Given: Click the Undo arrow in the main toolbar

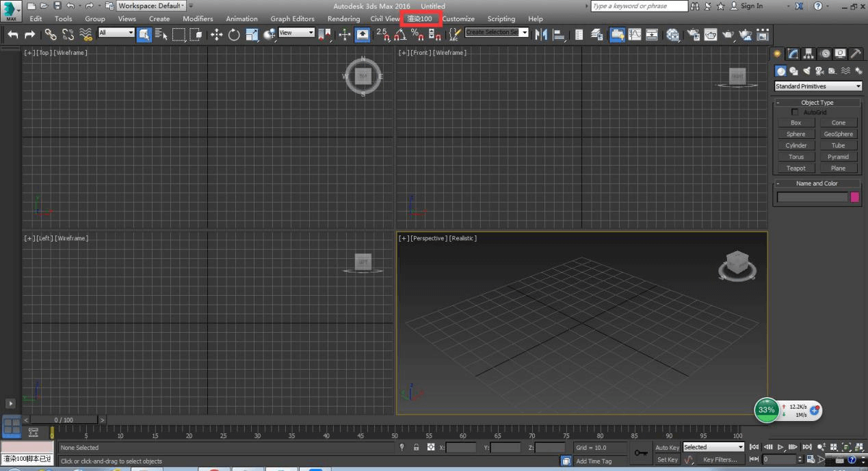Looking at the screenshot, I should pyautogui.click(x=12, y=35).
